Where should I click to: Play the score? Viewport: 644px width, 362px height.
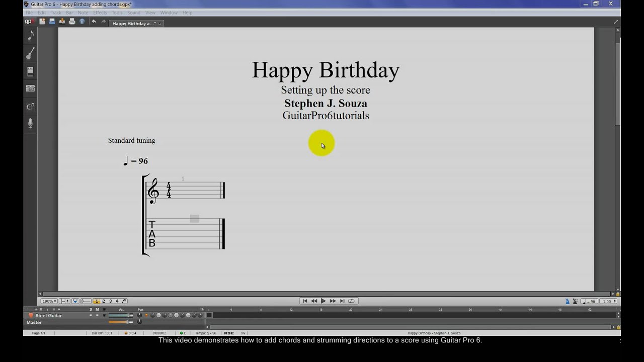323,301
